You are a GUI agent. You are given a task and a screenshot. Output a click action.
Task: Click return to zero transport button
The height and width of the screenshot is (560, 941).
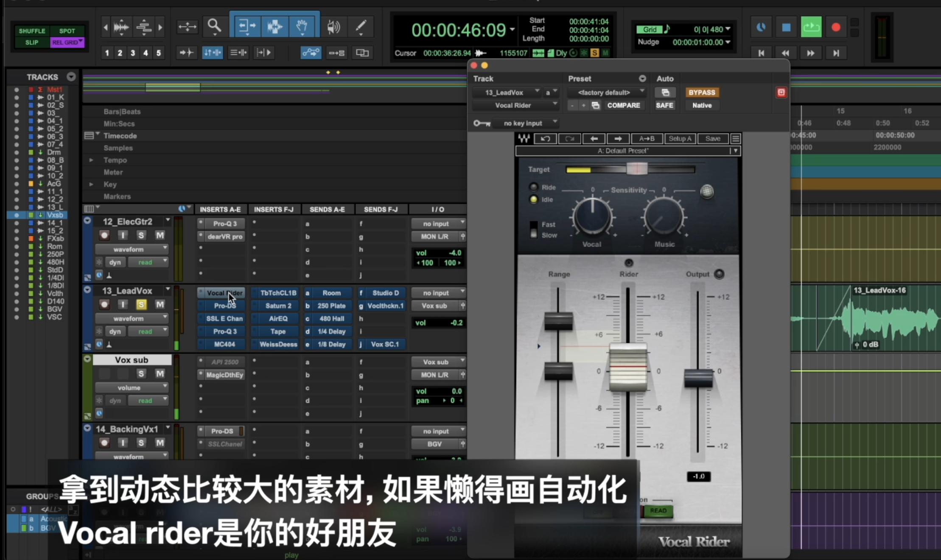tap(761, 53)
